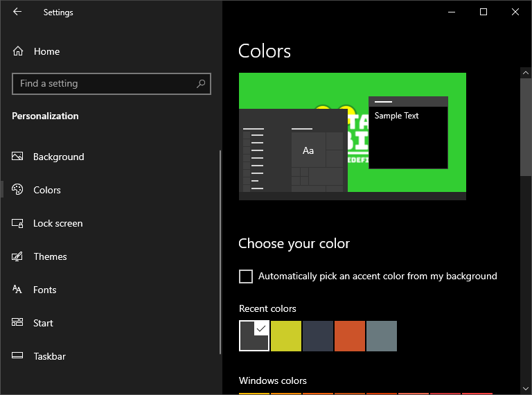
Task: Click the back arrow in Settings header
Action: tap(17, 12)
